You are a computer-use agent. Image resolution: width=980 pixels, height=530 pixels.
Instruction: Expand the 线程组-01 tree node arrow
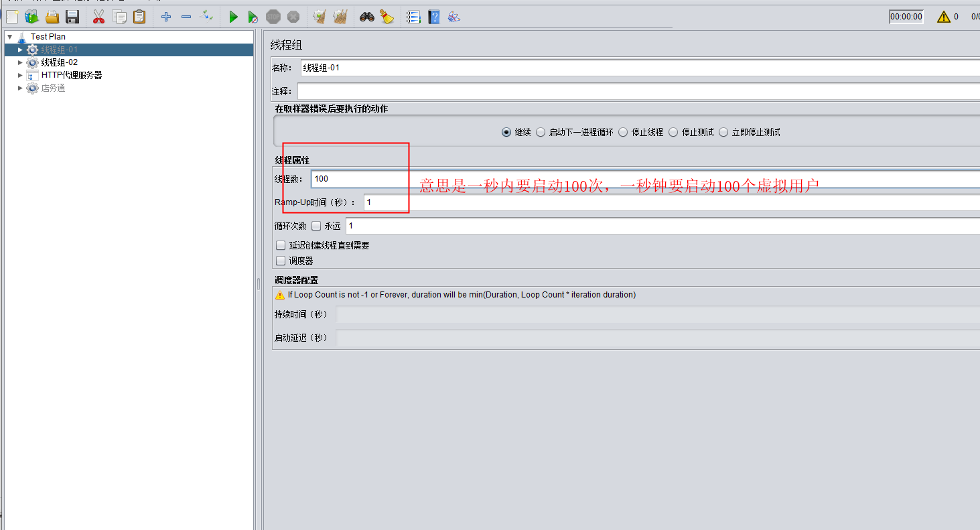[20, 50]
